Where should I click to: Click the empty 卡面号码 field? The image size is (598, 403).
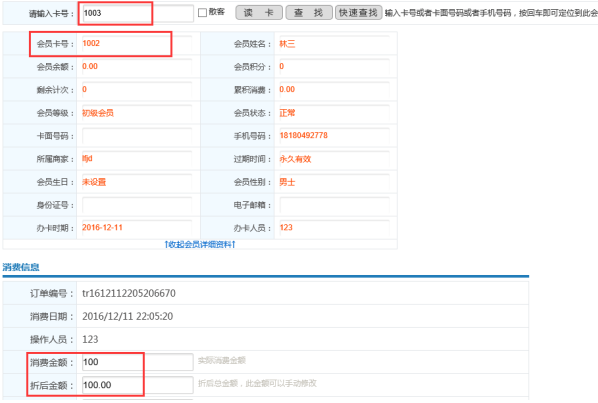(x=137, y=136)
